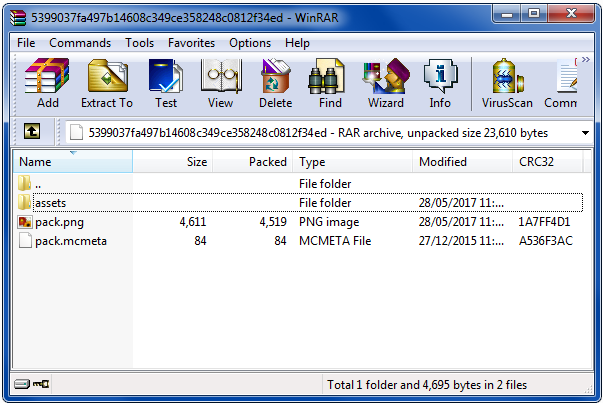603x403 pixels.
Task: Click the parent folder icon
Action: (x=24, y=183)
